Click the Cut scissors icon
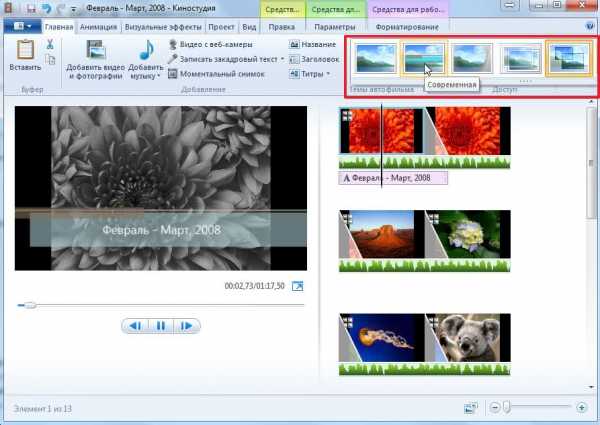 tap(50, 44)
